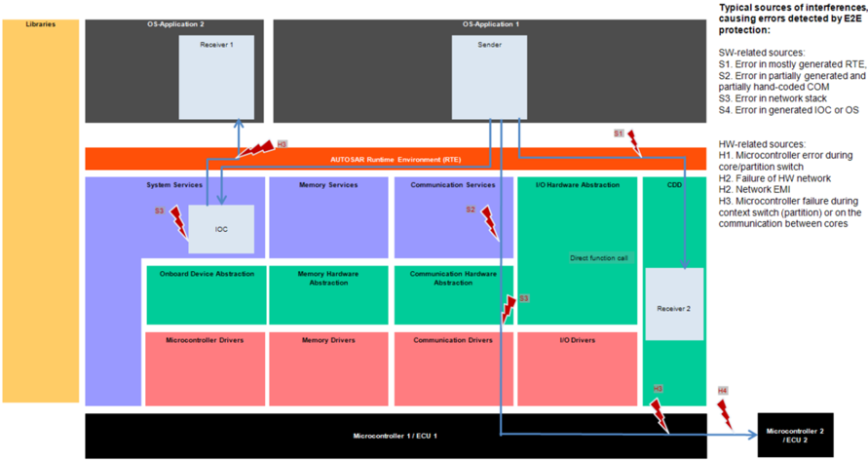
Task: Select the Communication Services block
Action: (x=453, y=217)
